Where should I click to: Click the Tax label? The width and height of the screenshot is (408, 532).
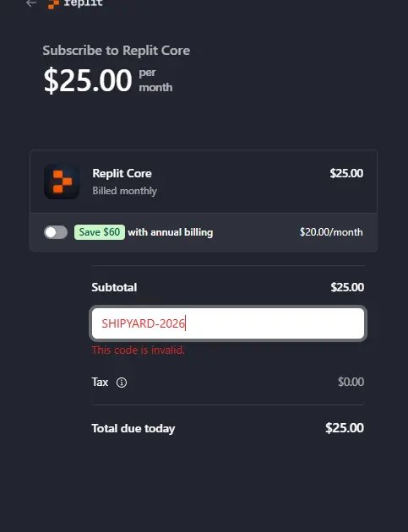(100, 382)
